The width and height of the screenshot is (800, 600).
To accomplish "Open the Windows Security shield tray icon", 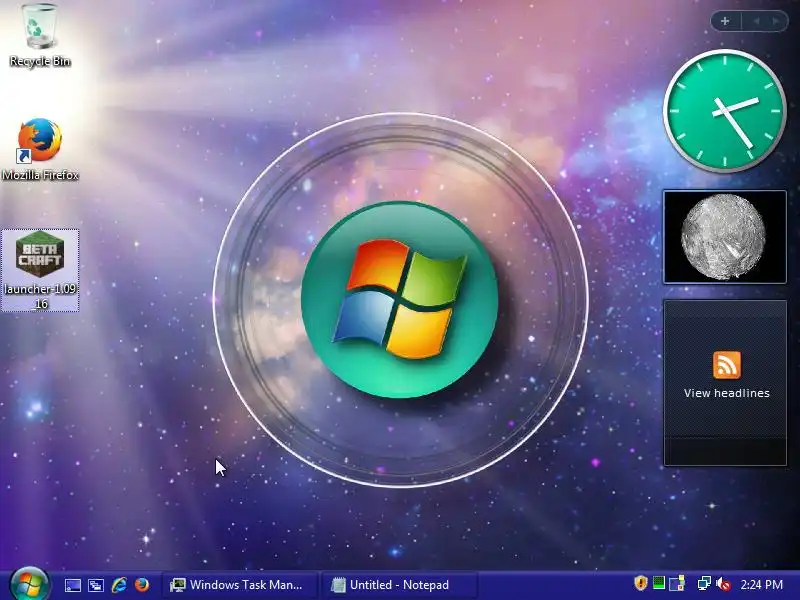I will [x=641, y=583].
